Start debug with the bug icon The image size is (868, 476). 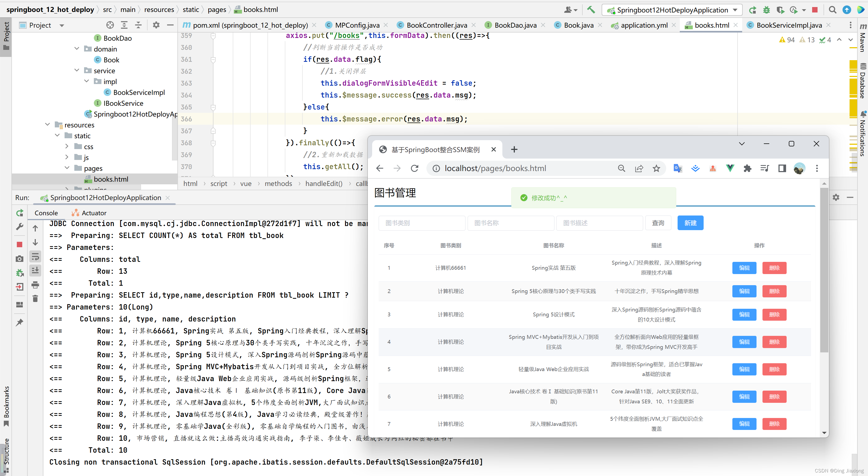(x=766, y=10)
